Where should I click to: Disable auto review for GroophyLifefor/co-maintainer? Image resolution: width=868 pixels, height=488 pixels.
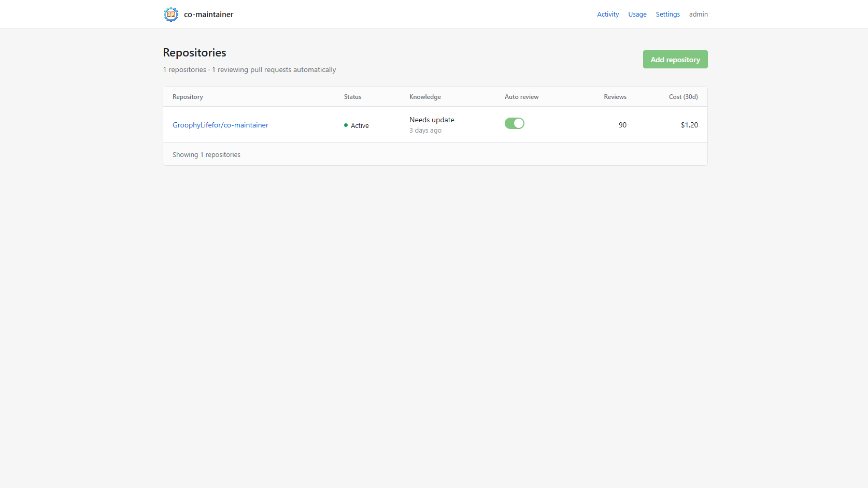[515, 123]
